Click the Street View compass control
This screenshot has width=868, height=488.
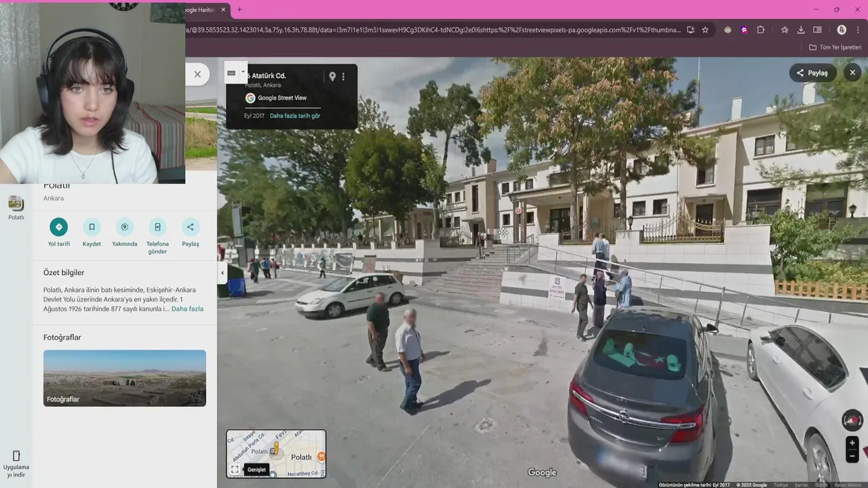(x=852, y=420)
